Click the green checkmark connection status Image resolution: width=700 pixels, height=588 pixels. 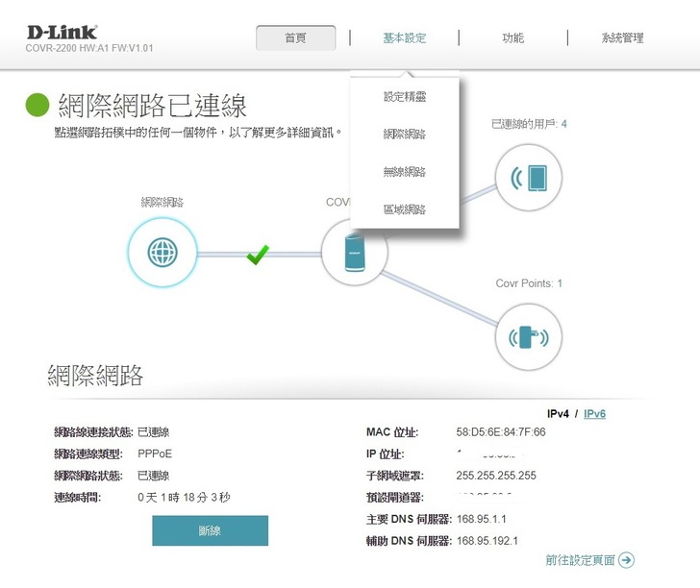[x=258, y=255]
